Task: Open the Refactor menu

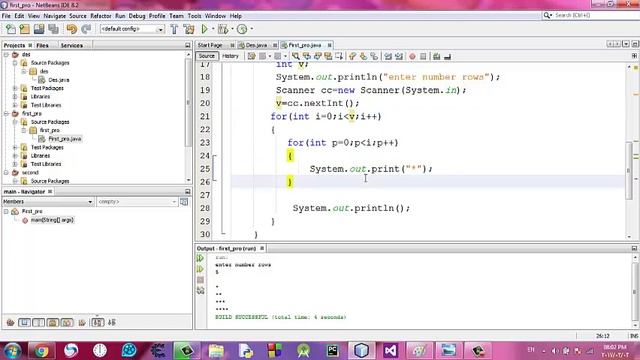Action: tap(100, 16)
